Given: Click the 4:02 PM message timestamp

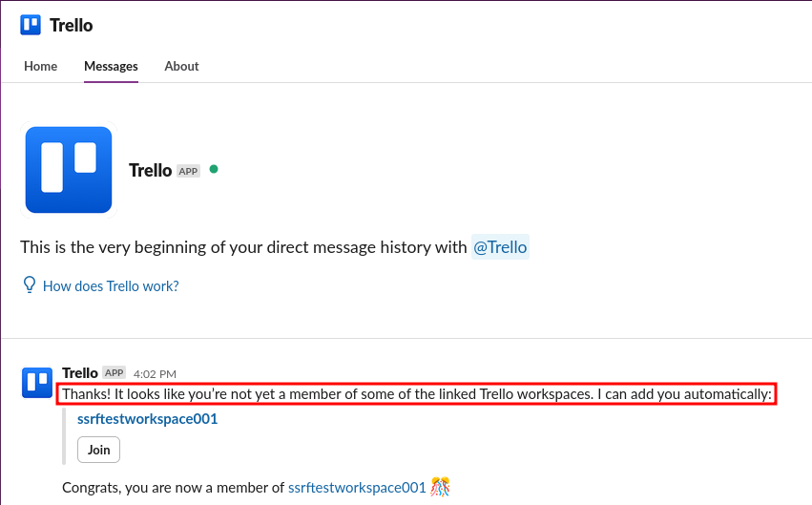Looking at the screenshot, I should click(155, 374).
